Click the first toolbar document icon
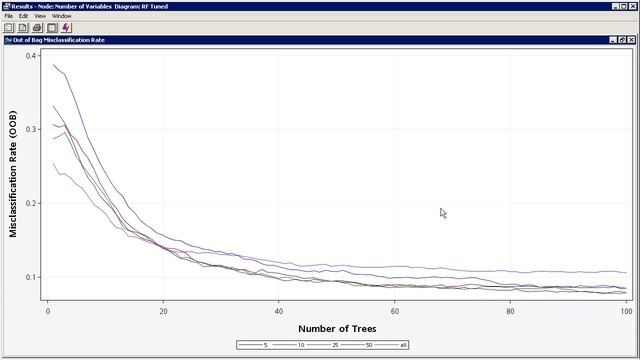The image size is (640, 360). pos(9,28)
